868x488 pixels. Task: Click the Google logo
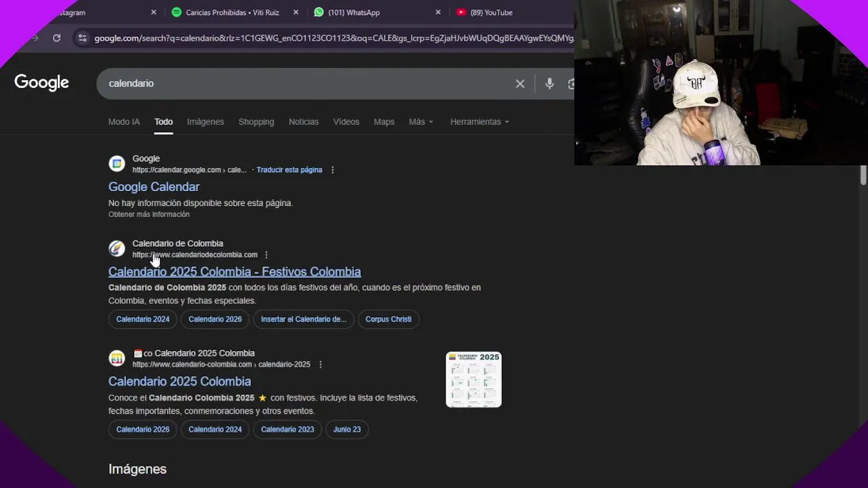point(41,83)
